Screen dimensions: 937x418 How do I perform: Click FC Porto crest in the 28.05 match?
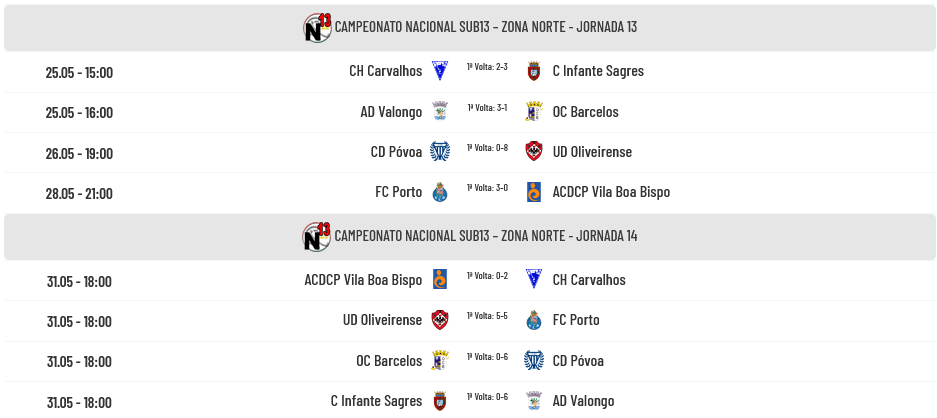pos(440,192)
